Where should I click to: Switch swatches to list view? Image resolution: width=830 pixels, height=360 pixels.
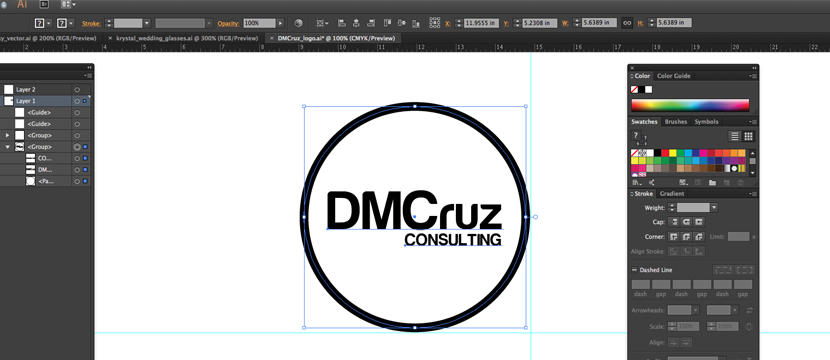coord(735,136)
